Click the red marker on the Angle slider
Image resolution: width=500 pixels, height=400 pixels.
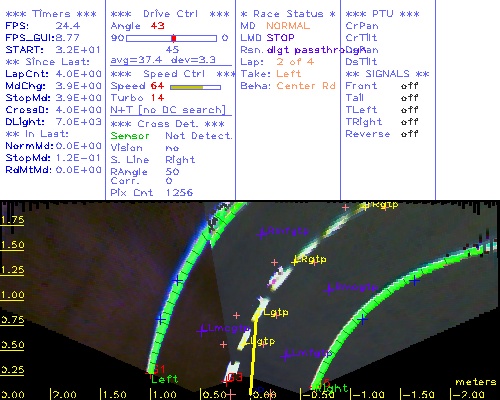(x=174, y=38)
